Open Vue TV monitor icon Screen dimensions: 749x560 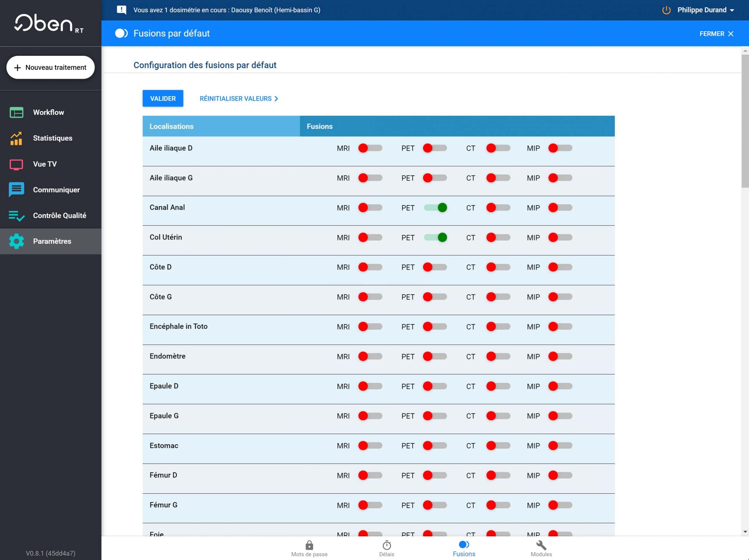tap(16, 164)
